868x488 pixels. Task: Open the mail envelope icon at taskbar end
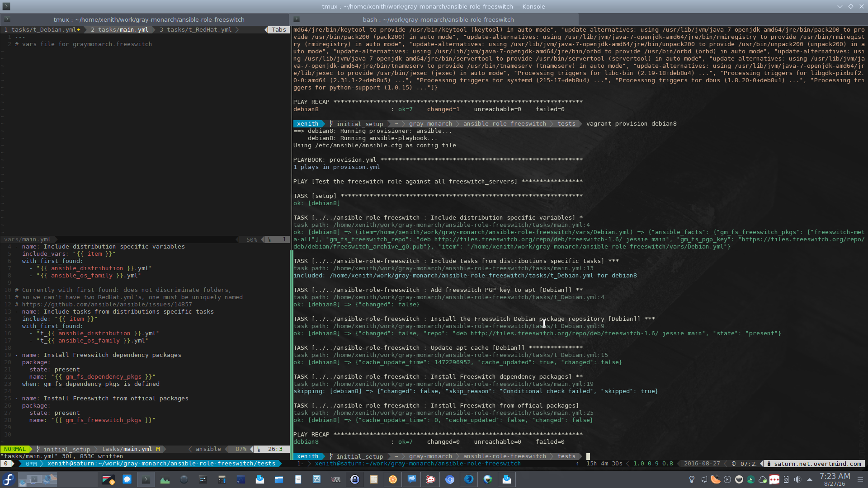[507, 479]
